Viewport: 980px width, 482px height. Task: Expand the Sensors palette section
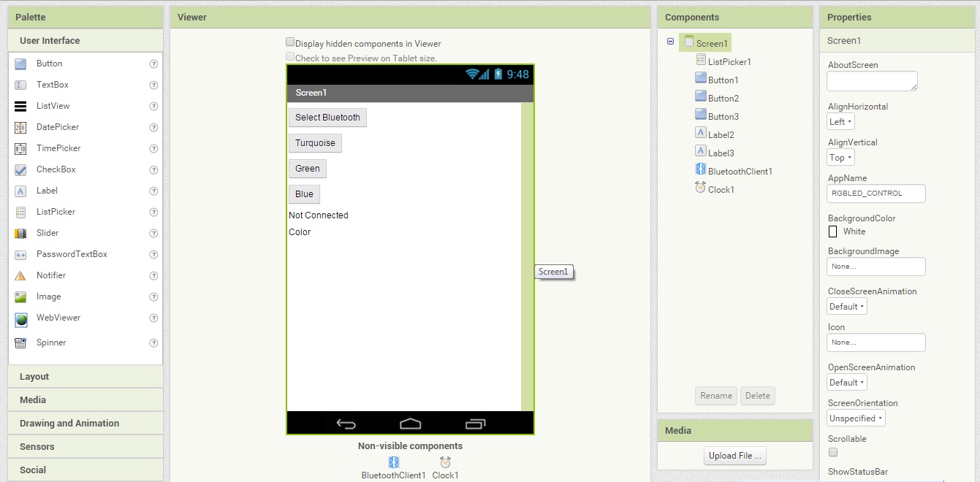tap(86, 447)
